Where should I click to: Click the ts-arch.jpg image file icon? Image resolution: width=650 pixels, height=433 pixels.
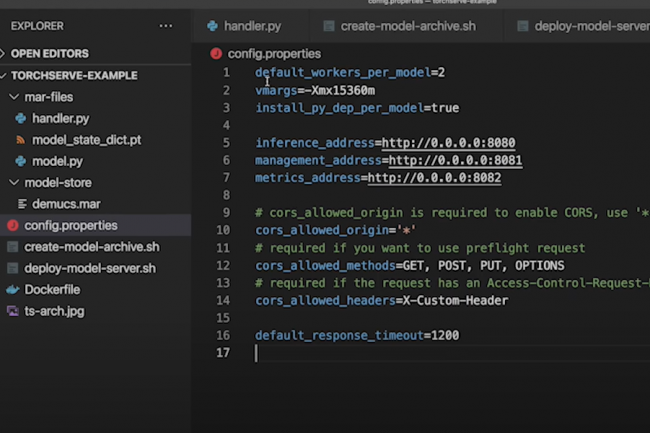point(12,311)
